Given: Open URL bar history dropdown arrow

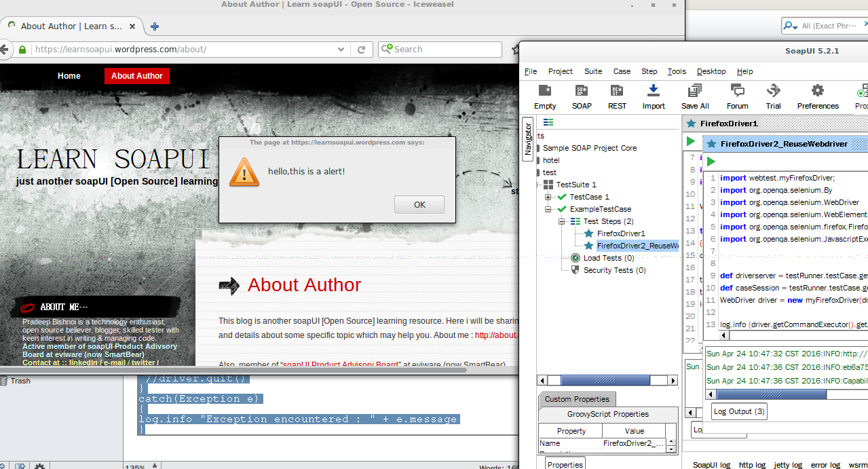Looking at the screenshot, I should point(341,50).
